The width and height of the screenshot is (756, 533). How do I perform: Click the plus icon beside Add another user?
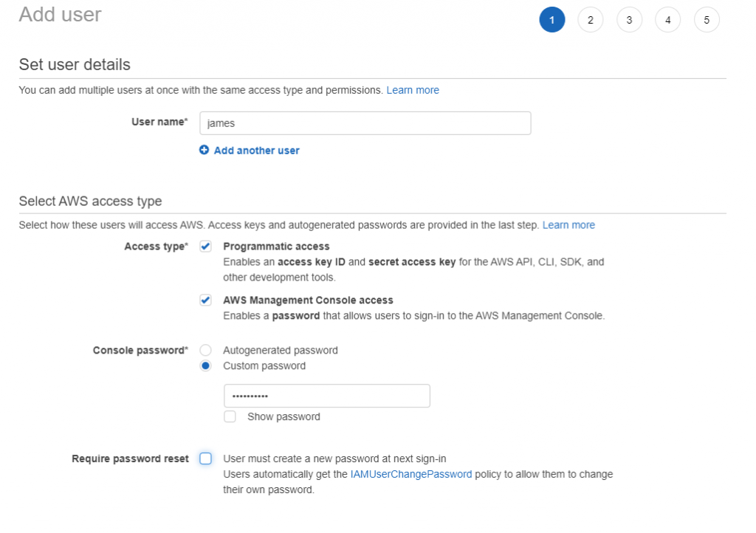204,150
